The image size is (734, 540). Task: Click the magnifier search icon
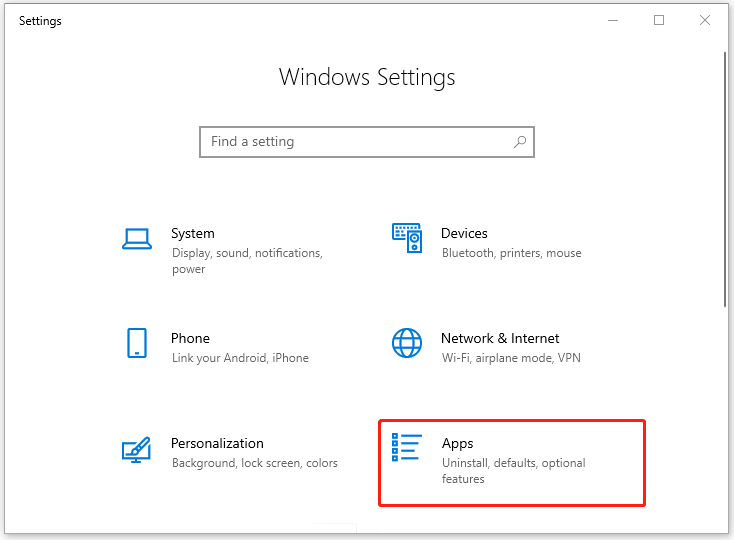pyautogui.click(x=520, y=142)
